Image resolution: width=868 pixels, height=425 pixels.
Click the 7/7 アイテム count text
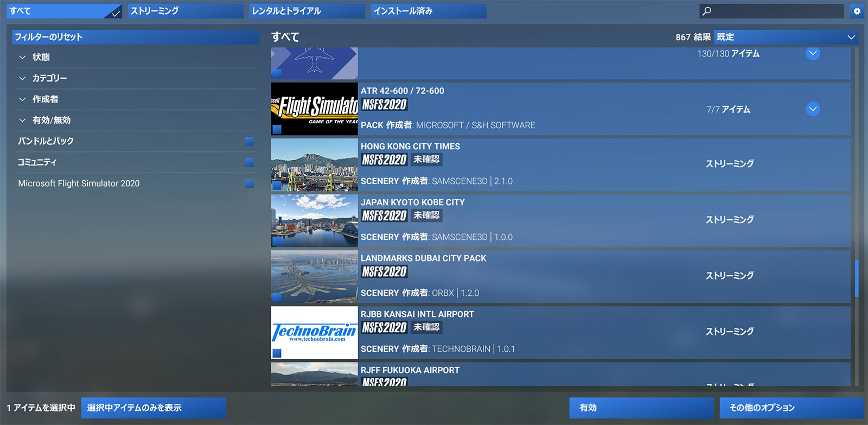click(728, 109)
